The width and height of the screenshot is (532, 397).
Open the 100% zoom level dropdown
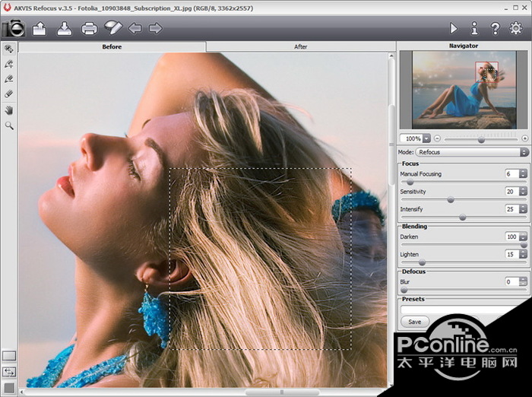pyautogui.click(x=426, y=138)
